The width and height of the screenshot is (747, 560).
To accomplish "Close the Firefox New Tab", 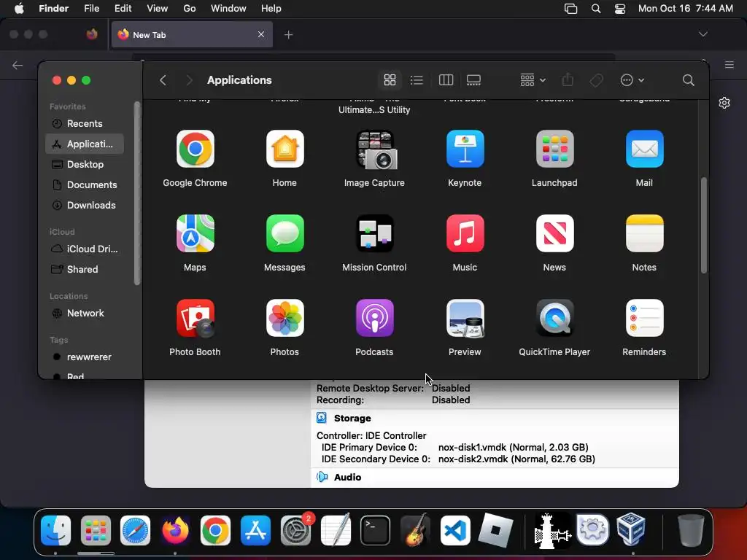I will [x=261, y=34].
